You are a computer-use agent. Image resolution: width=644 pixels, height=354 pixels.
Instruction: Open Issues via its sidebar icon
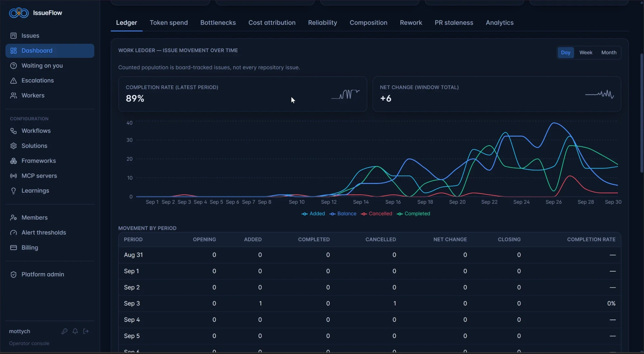coord(14,36)
